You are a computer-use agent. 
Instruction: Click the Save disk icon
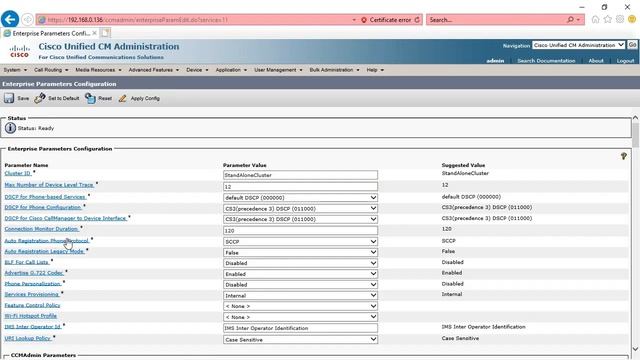pyautogui.click(x=9, y=98)
